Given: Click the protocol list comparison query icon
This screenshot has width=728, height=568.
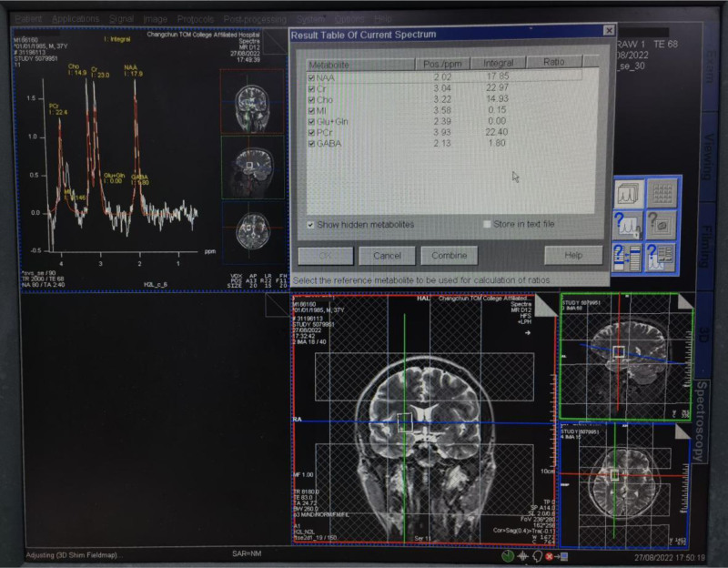Looking at the screenshot, I should (x=627, y=259).
